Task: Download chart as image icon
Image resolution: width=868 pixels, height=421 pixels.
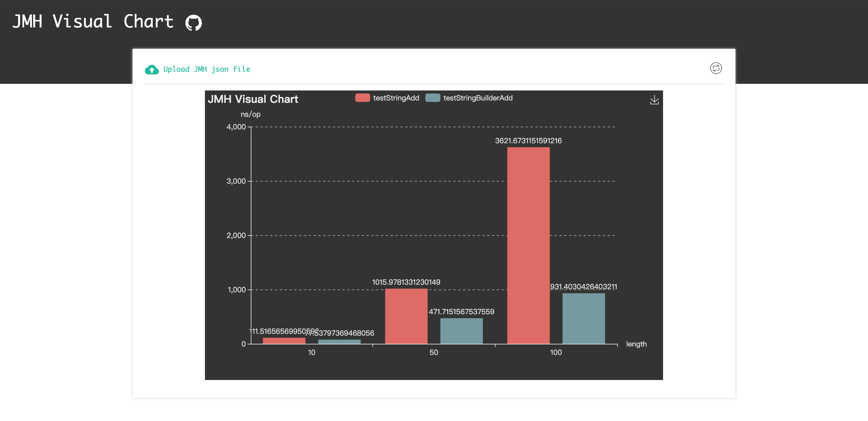Action: click(x=654, y=100)
